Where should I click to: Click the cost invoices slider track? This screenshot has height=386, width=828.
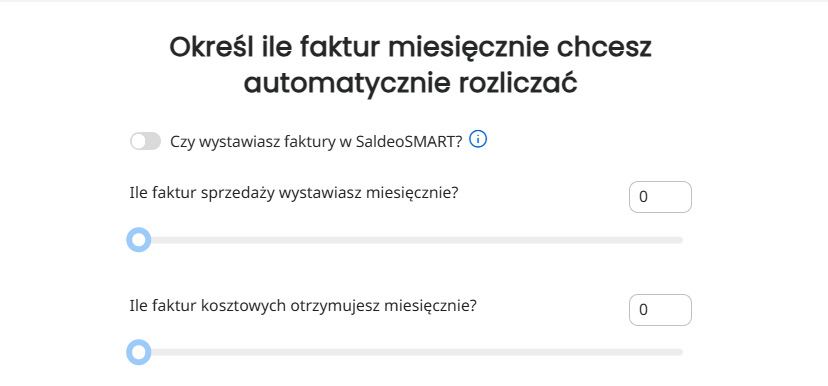(410, 352)
